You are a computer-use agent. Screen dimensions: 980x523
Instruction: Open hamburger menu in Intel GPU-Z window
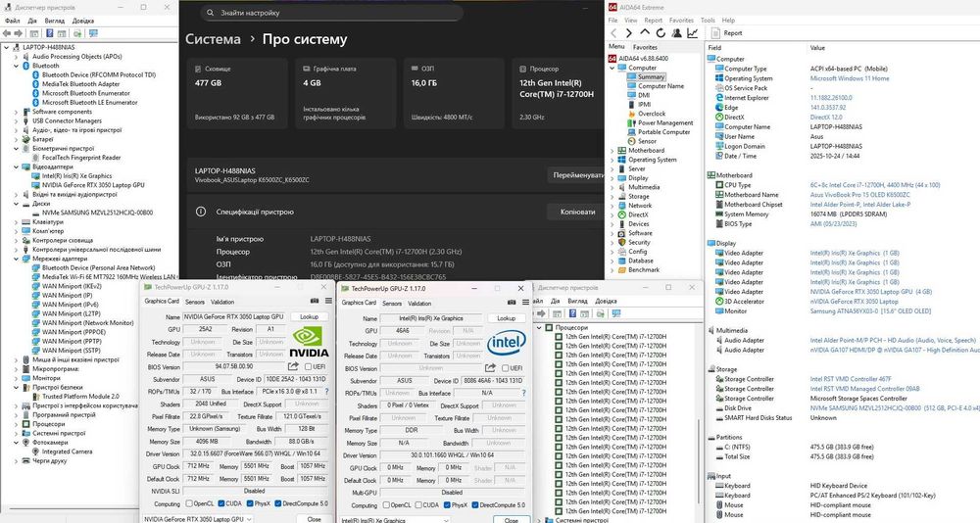click(525, 303)
